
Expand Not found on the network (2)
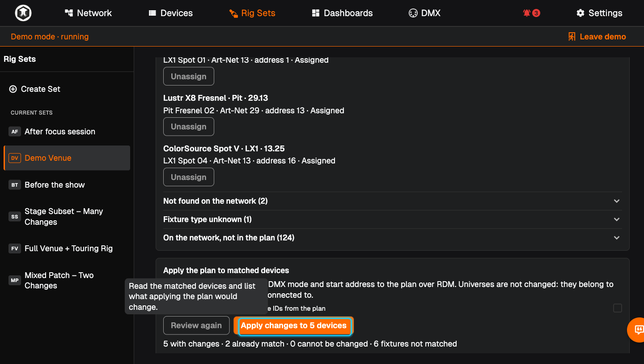click(x=393, y=201)
